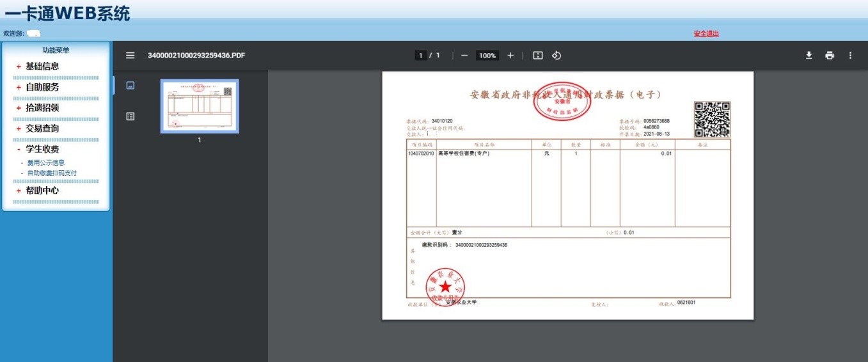Open the 交易查询 menu
868x362 pixels.
point(42,129)
